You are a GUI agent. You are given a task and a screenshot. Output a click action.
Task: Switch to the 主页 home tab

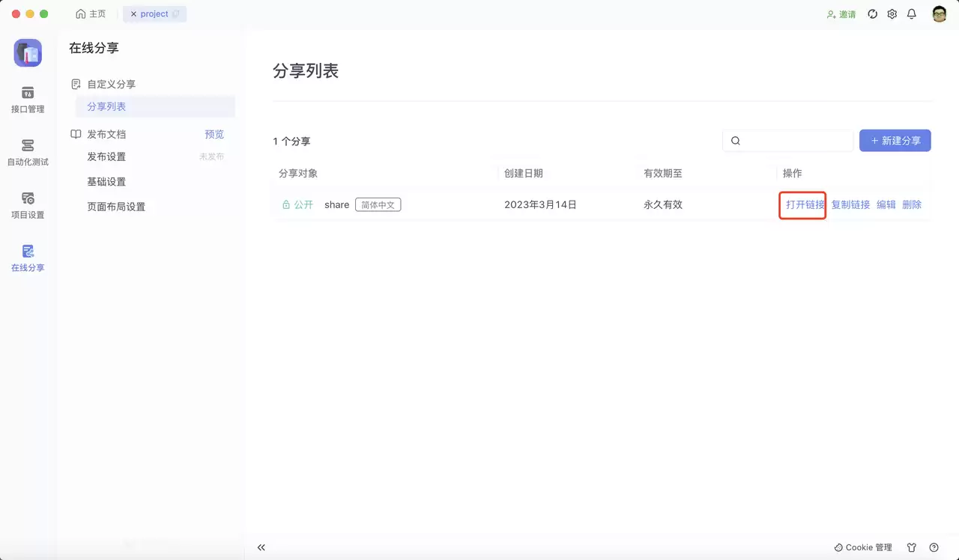91,14
